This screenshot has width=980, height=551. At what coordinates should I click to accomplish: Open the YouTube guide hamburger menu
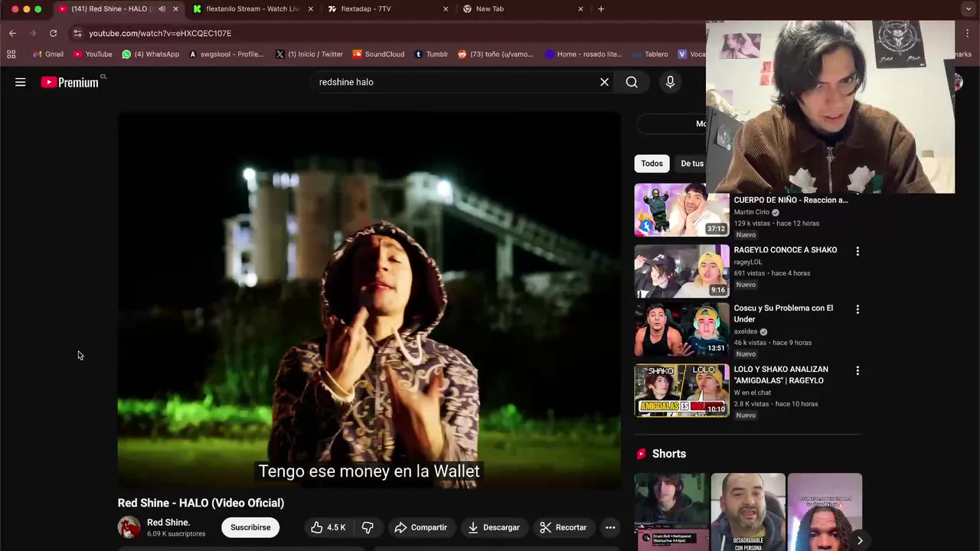[21, 82]
